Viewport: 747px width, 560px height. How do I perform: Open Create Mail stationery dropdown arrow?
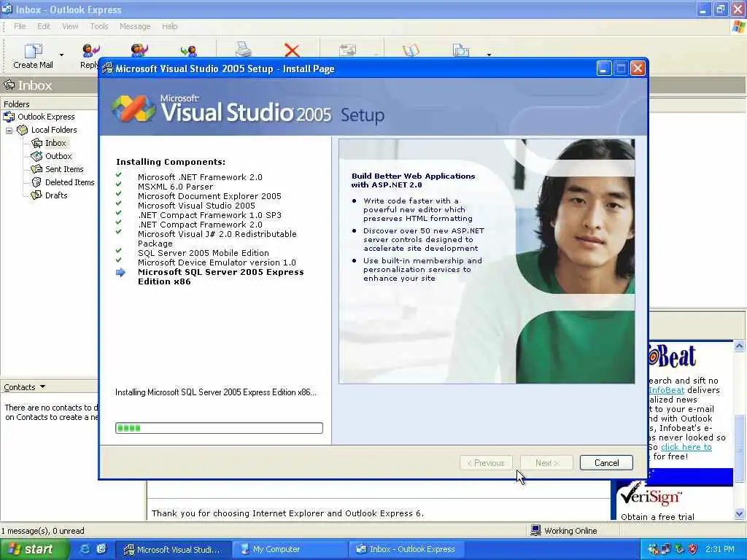61,55
